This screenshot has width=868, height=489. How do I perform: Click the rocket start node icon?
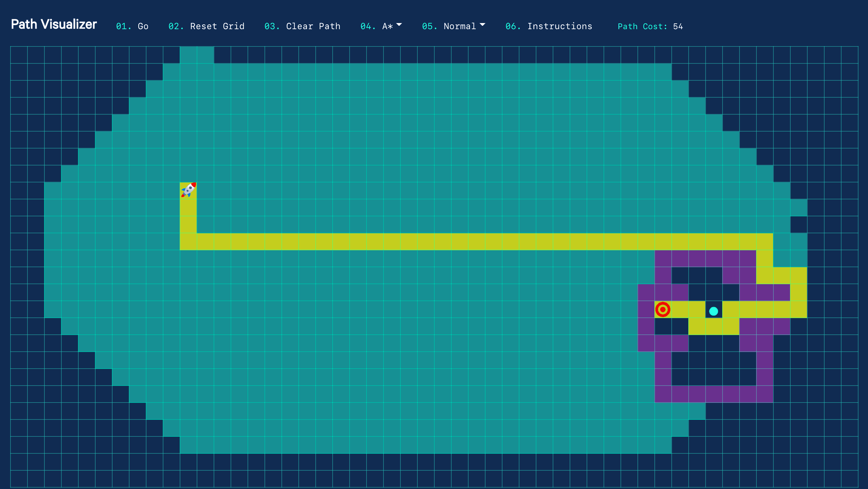188,190
